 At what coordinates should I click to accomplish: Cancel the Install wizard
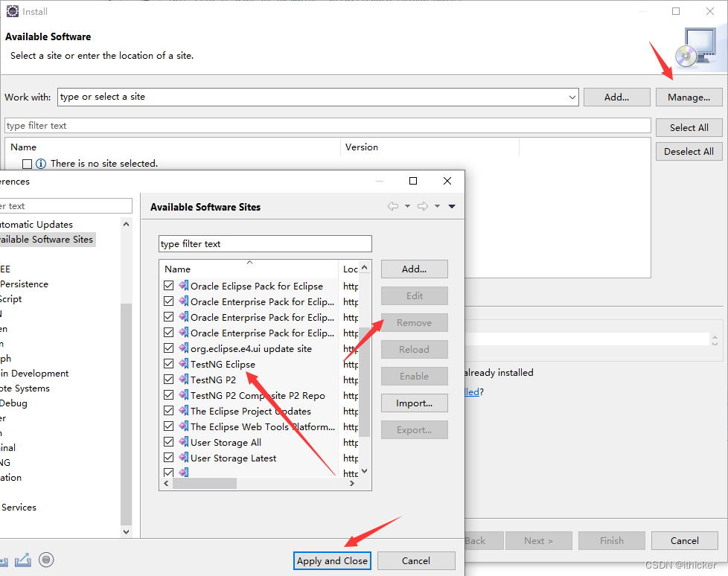pos(684,541)
